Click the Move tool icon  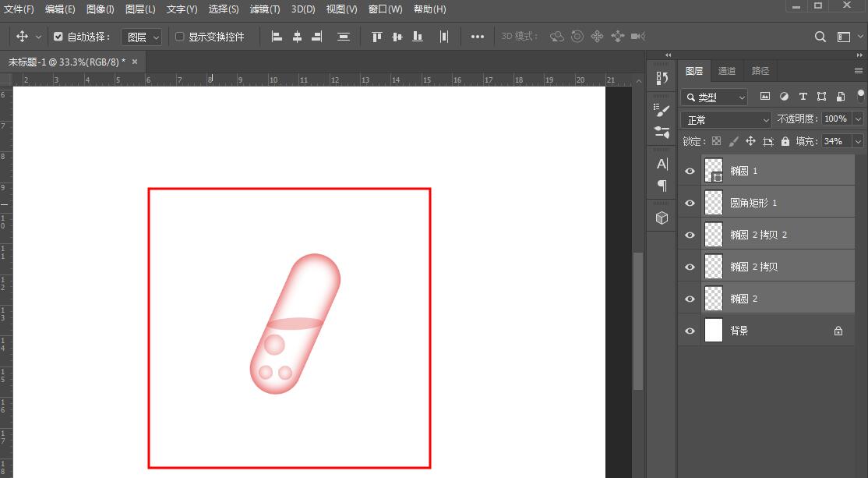pos(23,36)
